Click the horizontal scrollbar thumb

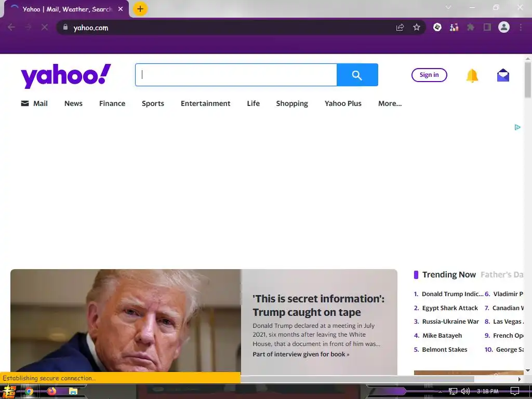pyautogui.click(x=357, y=379)
